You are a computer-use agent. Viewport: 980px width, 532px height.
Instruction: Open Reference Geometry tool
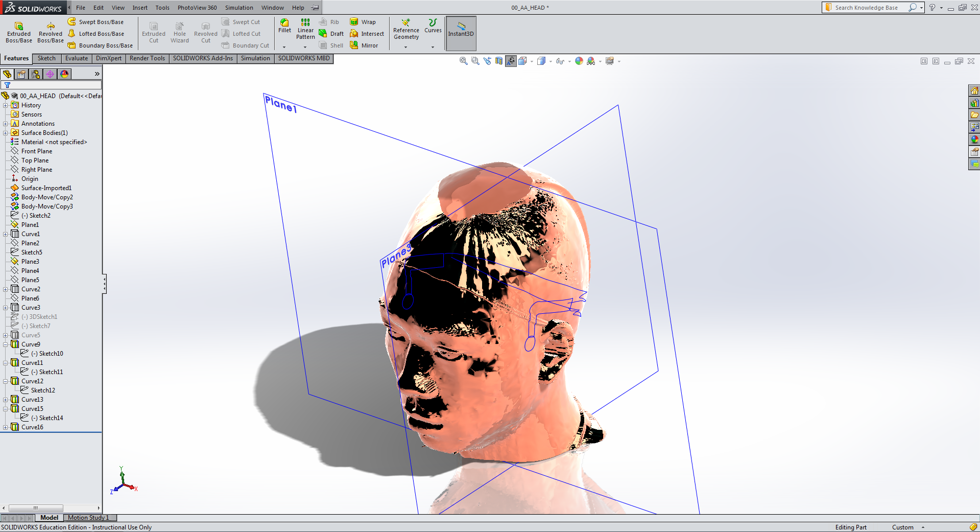[x=406, y=29]
